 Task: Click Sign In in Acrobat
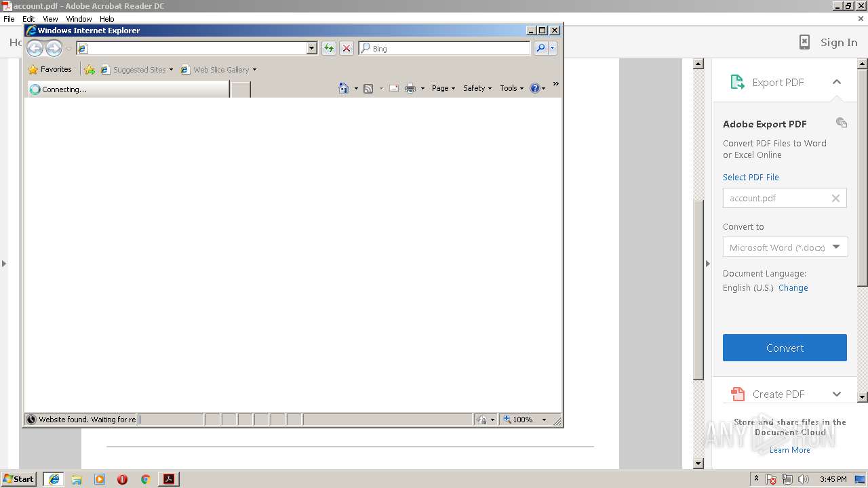coord(839,42)
